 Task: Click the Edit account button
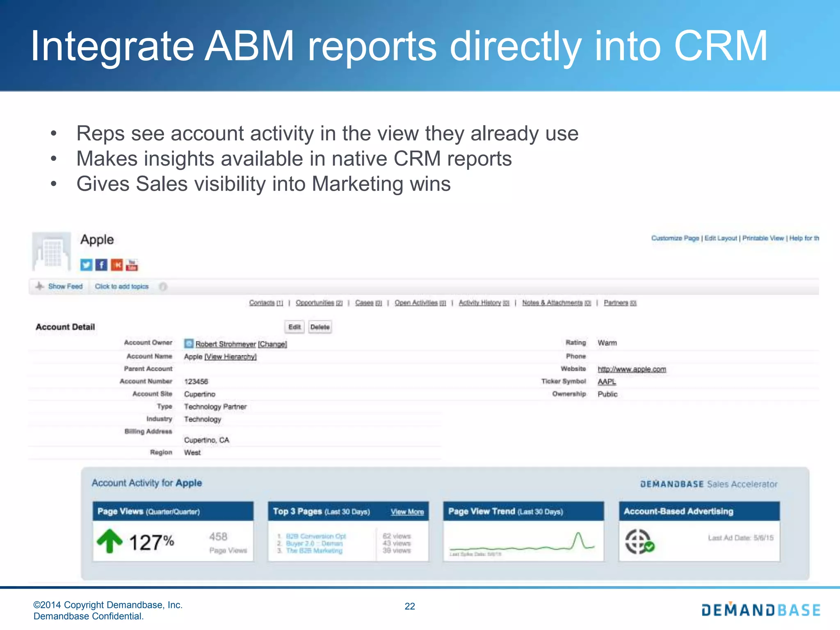(x=294, y=327)
